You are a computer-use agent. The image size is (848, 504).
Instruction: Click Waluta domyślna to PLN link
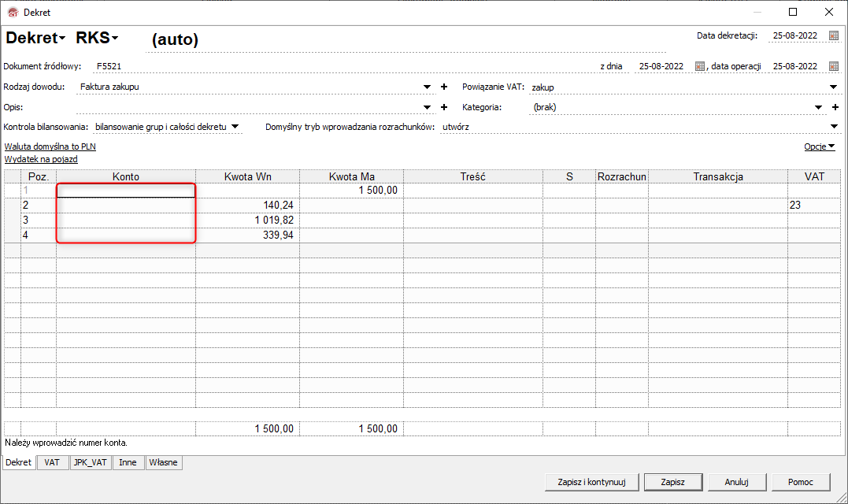coord(50,146)
